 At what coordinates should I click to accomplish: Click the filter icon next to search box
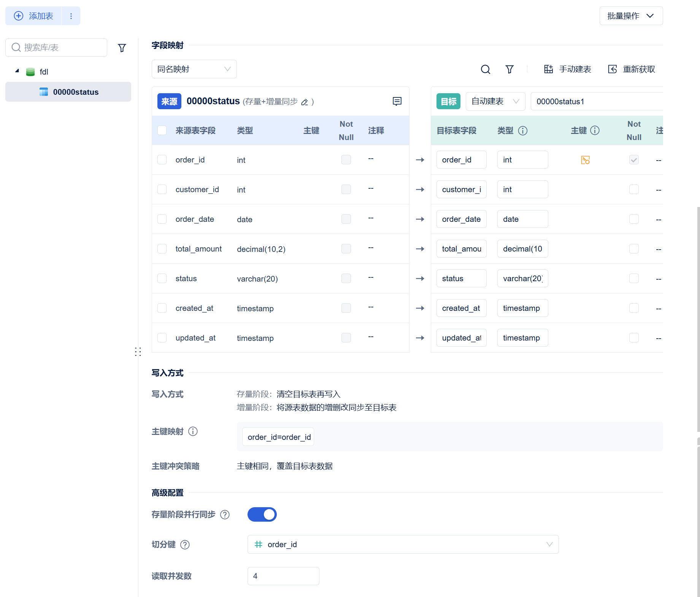(x=122, y=48)
